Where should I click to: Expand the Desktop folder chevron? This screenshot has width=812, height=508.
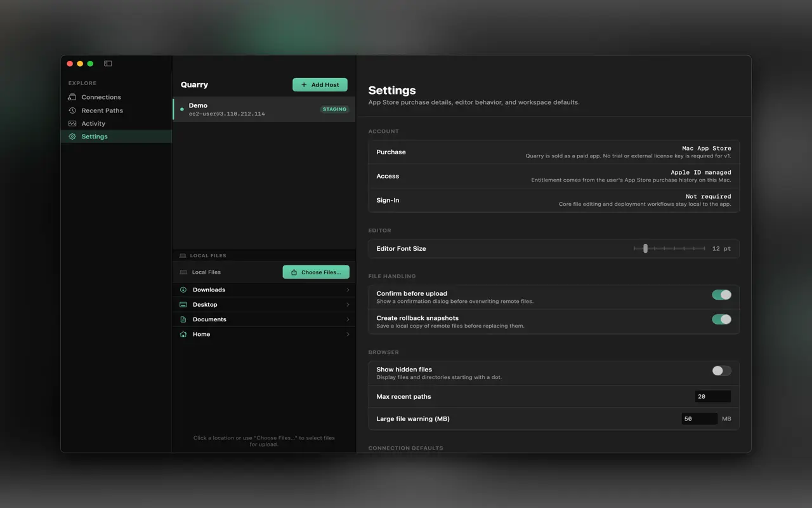click(348, 305)
